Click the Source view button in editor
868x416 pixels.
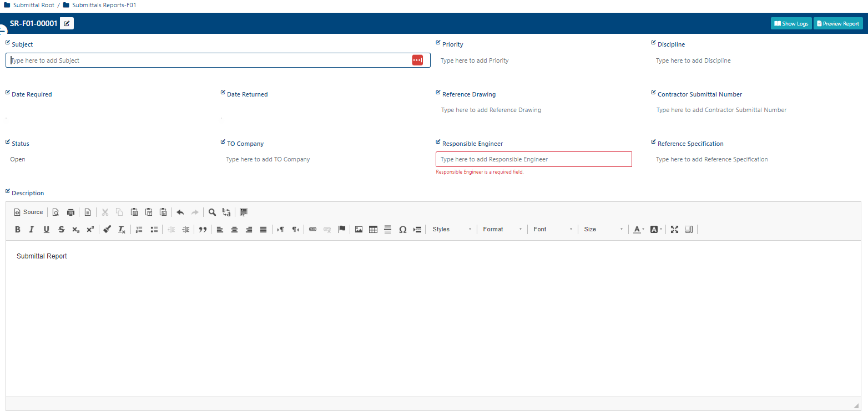[28, 212]
